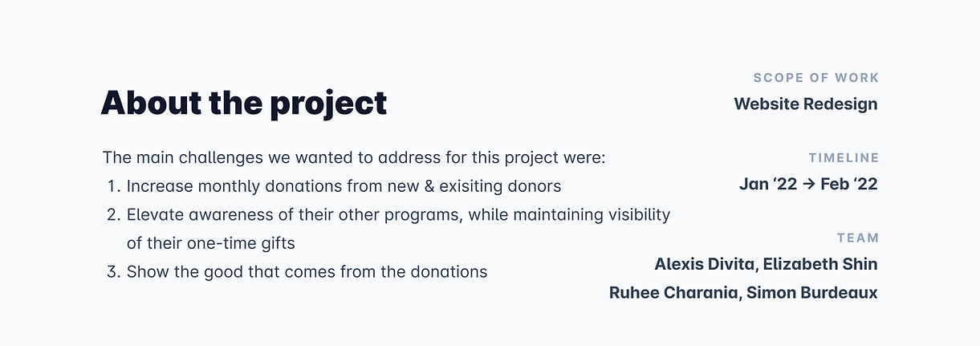Click team member name Alexis Divita
This screenshot has height=346, width=980.
704,264
